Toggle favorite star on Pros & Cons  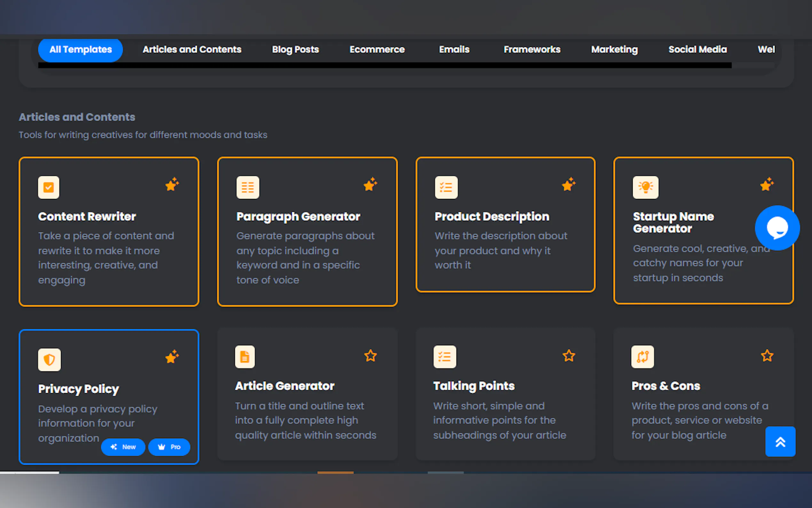coord(767,355)
